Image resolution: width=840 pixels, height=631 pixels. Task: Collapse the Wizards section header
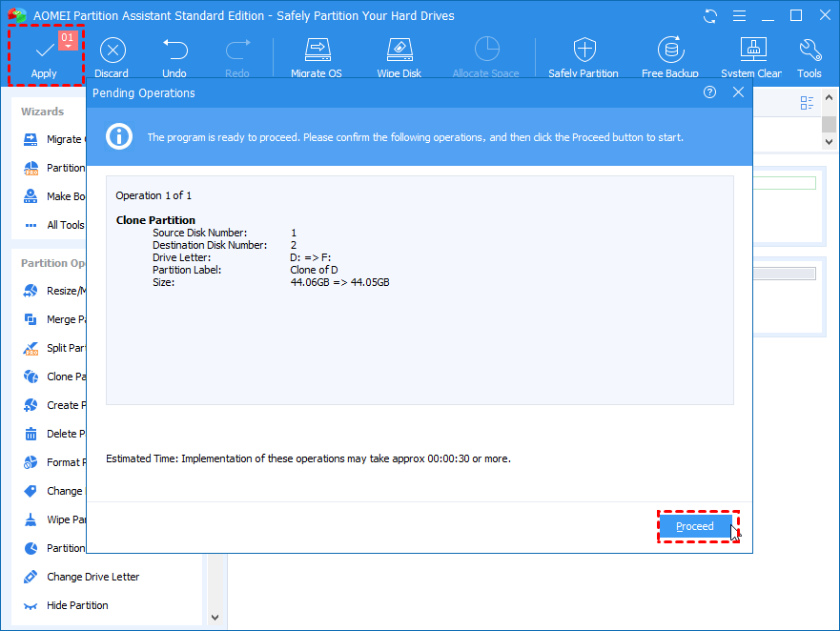pos(43,112)
